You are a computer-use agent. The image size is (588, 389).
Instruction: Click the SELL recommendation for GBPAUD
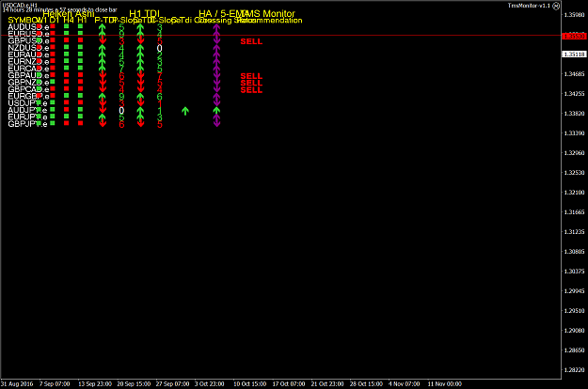251,76
